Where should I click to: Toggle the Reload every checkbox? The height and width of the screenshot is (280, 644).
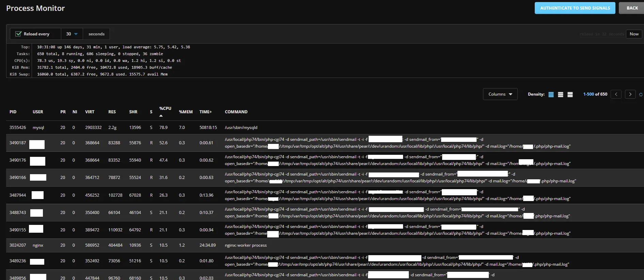(18, 34)
